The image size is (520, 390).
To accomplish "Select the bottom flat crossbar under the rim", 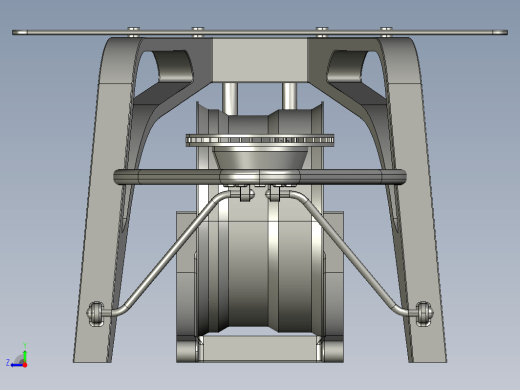I will click(260, 348).
